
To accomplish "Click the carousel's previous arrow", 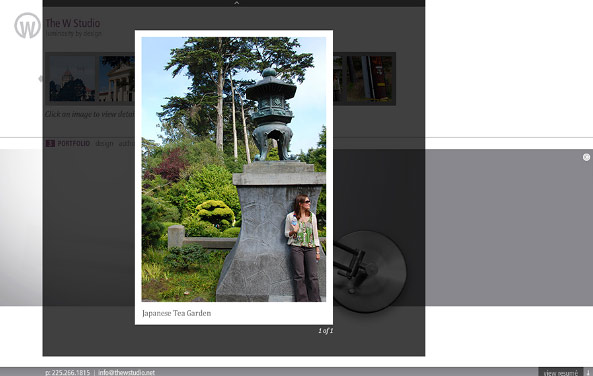I will 40,79.
